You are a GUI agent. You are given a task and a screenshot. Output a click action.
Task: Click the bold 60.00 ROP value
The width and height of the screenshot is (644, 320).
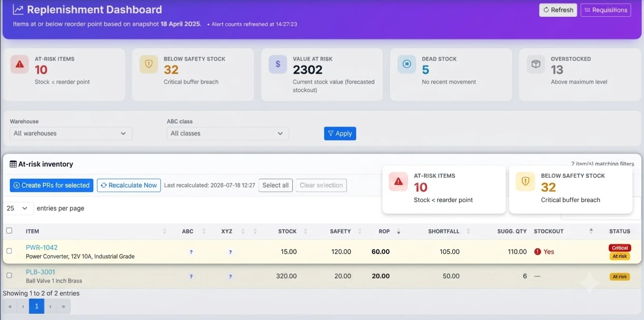click(x=381, y=252)
